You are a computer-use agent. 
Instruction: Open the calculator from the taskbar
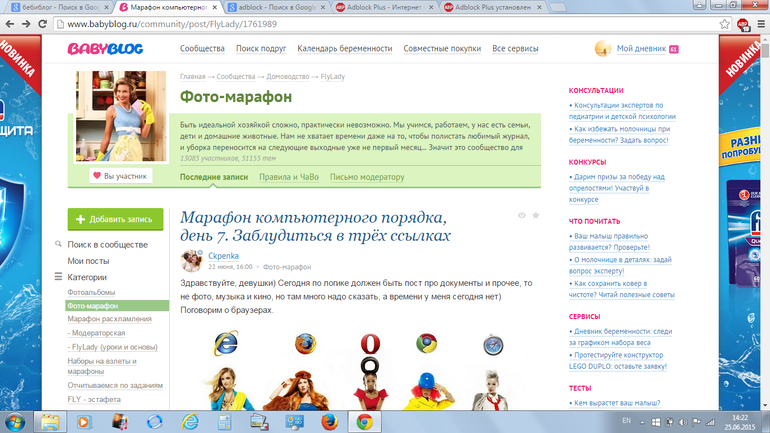pyautogui.click(x=224, y=422)
